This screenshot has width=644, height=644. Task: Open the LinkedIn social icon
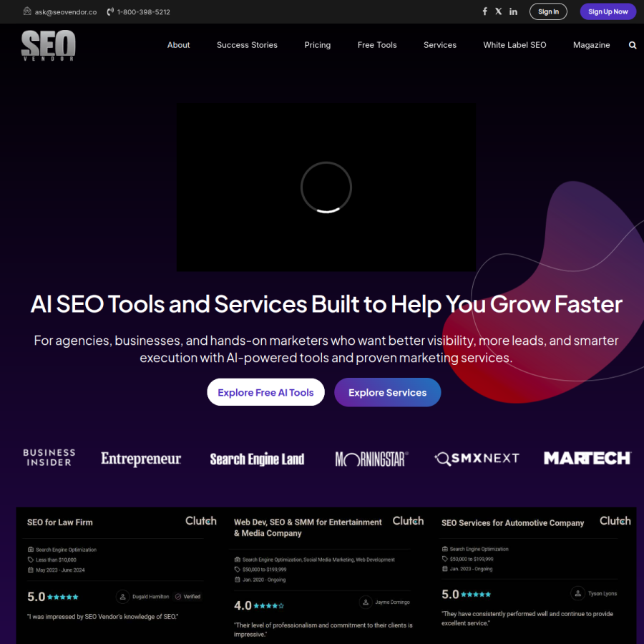click(513, 11)
